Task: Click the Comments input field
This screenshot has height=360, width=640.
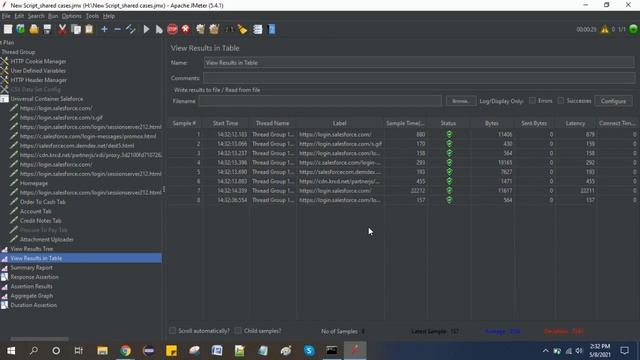Action: [x=419, y=78]
